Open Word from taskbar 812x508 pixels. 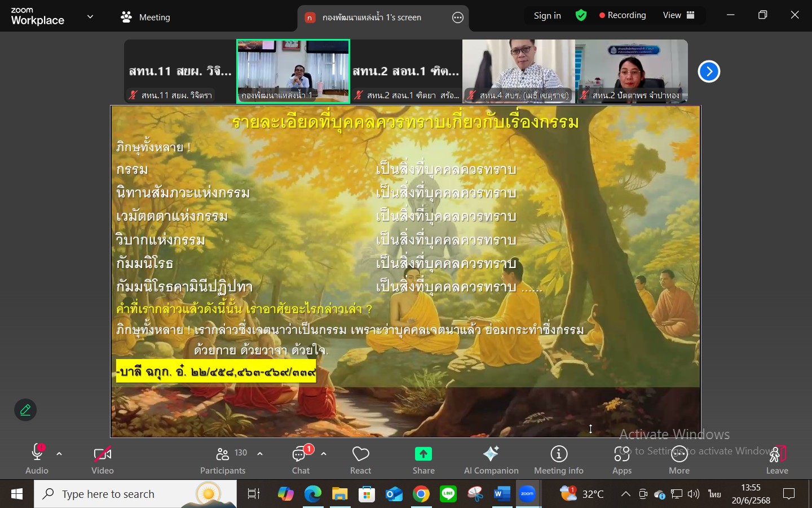502,494
